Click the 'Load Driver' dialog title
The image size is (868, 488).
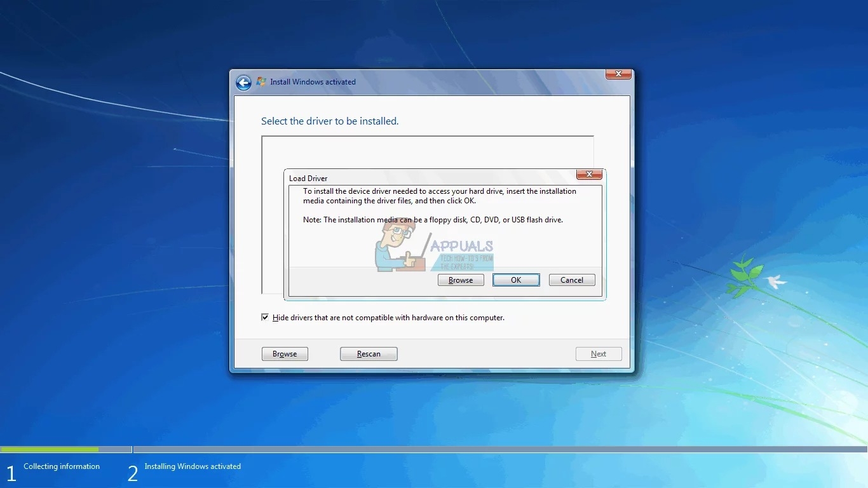[x=308, y=179]
